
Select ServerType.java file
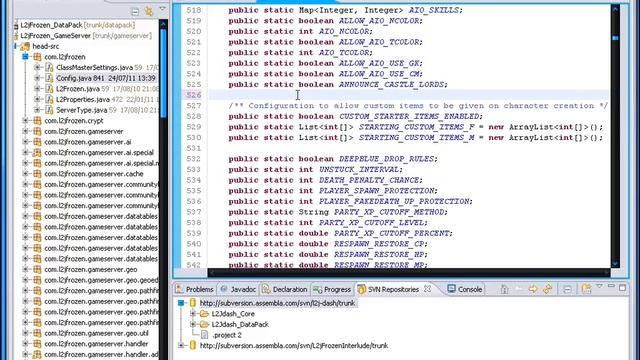[81, 110]
